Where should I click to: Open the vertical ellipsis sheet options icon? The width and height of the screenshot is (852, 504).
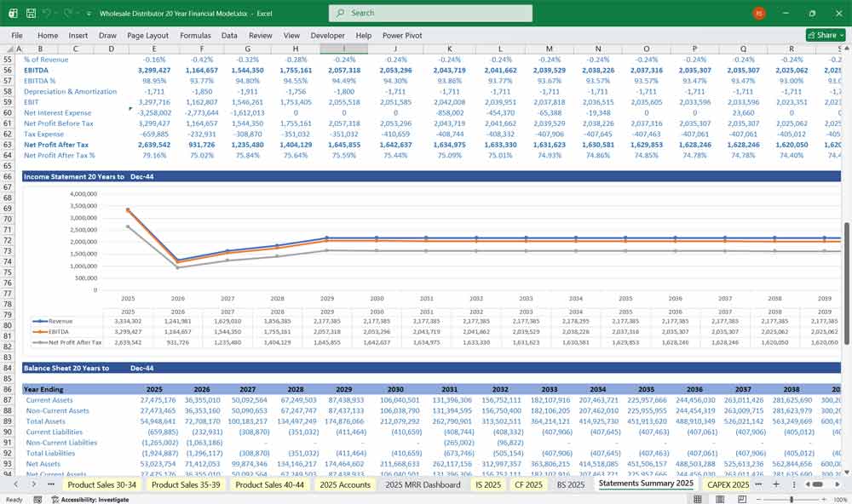click(793, 484)
